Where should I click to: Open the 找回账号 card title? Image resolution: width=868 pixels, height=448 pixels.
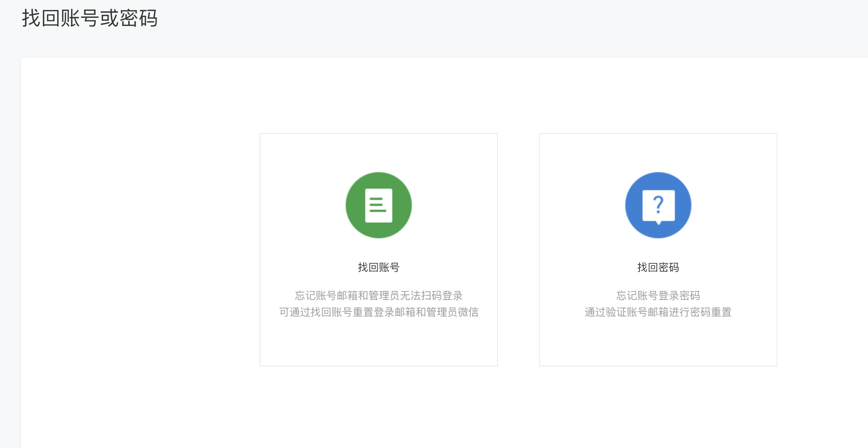click(x=378, y=267)
